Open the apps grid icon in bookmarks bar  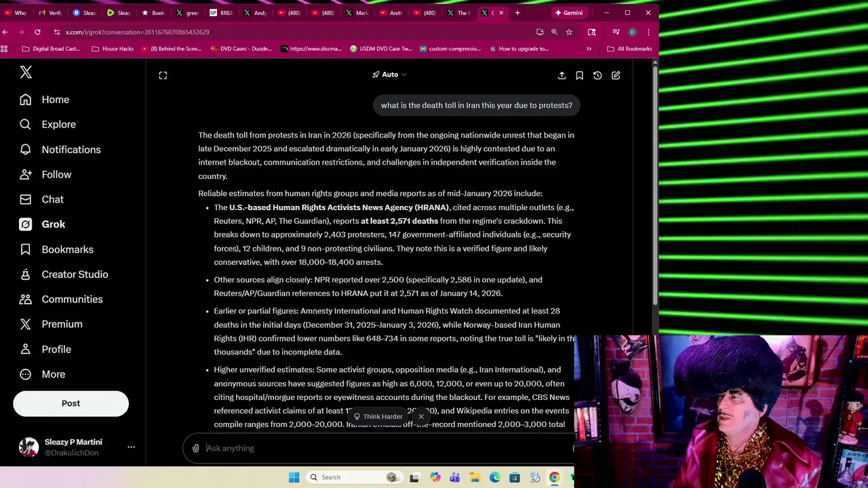point(5,49)
